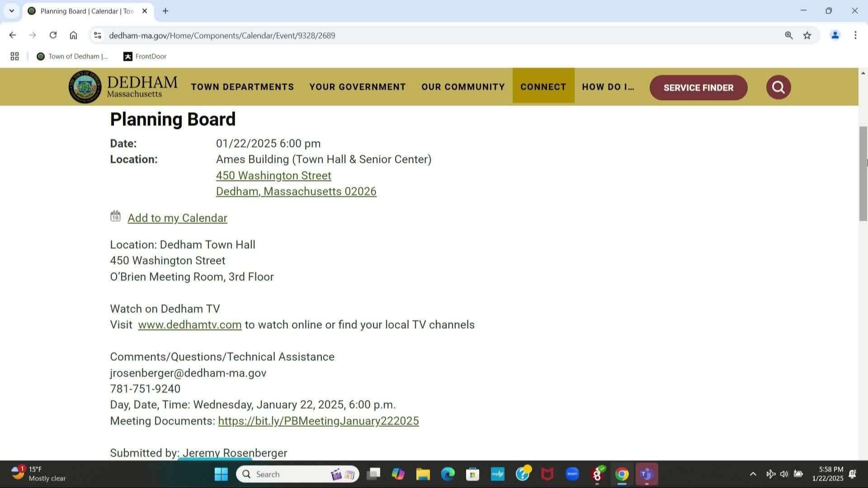
Task: Open the Connect menu
Action: 543,87
